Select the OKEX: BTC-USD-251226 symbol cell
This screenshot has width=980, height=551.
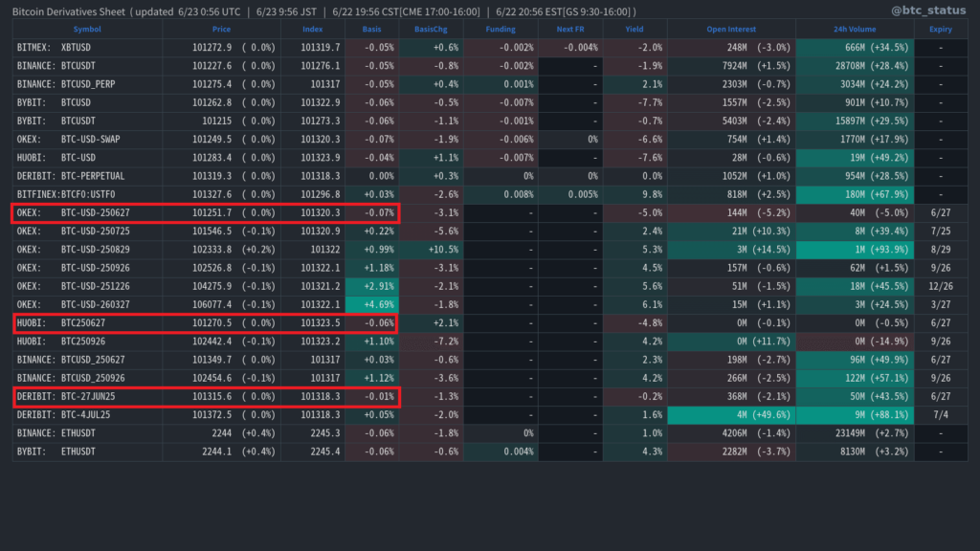(x=87, y=286)
